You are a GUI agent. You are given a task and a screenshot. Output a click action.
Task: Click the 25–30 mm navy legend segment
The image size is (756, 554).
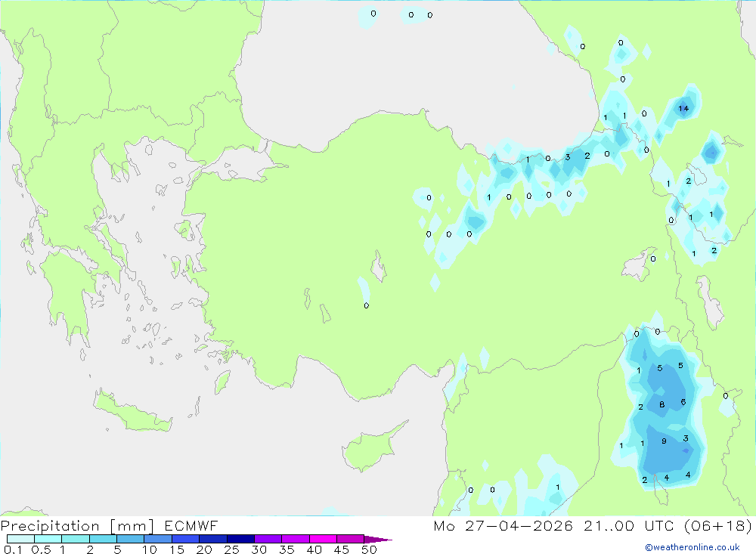(240, 539)
